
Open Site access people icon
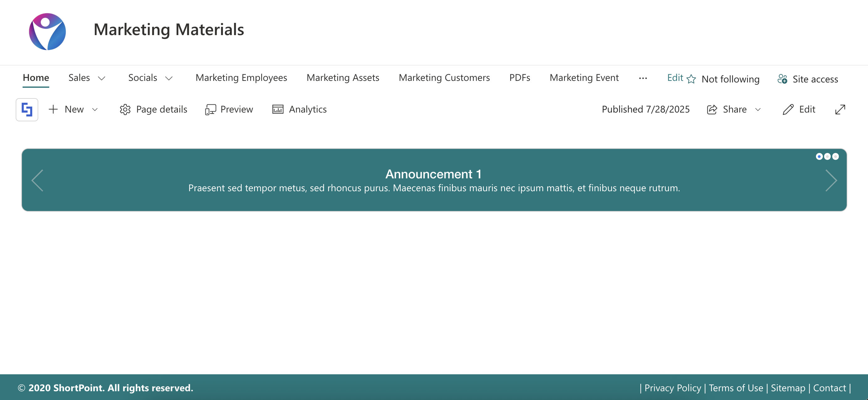782,79
